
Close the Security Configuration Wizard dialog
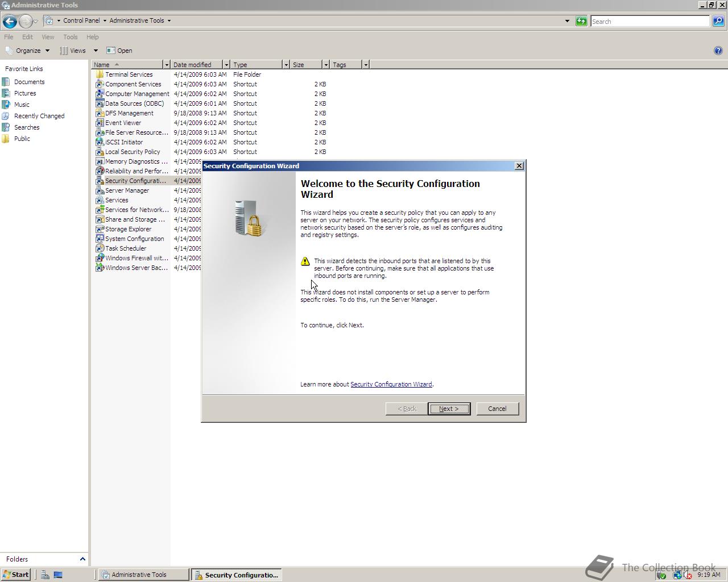tap(519, 166)
